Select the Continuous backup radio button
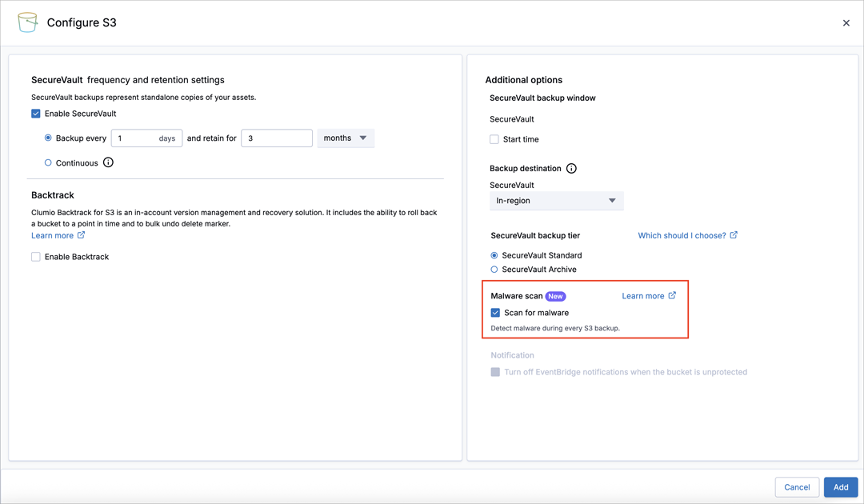 48,162
